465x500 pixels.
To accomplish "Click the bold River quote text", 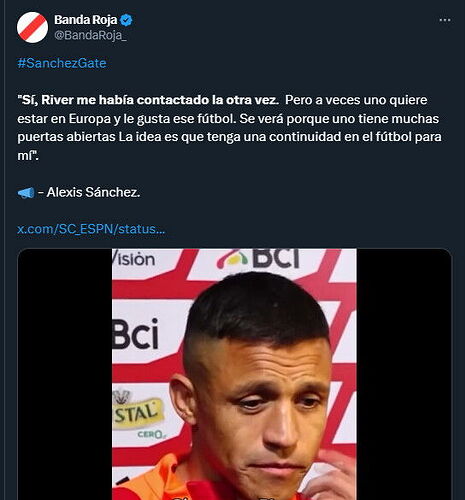I will (148, 100).
